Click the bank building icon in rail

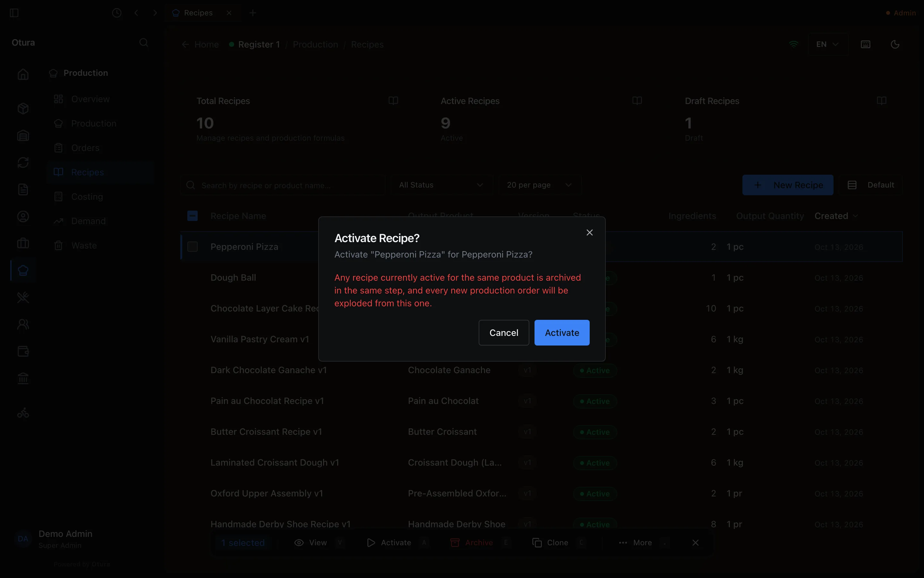click(23, 378)
